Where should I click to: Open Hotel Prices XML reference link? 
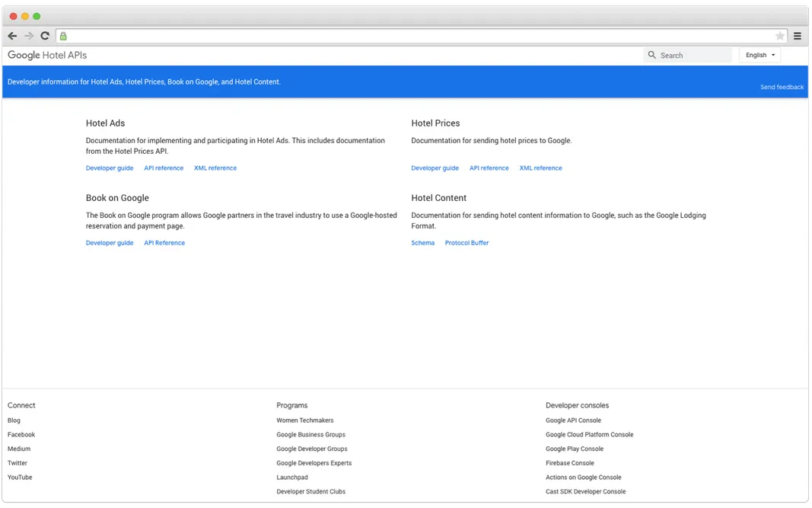tap(540, 168)
